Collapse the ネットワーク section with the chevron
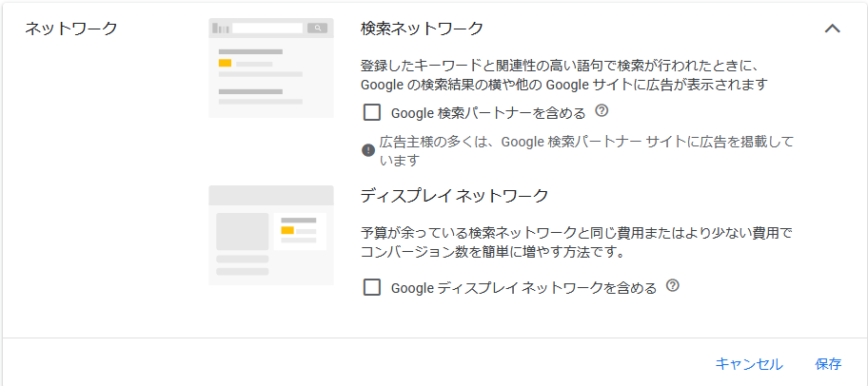 tap(832, 29)
